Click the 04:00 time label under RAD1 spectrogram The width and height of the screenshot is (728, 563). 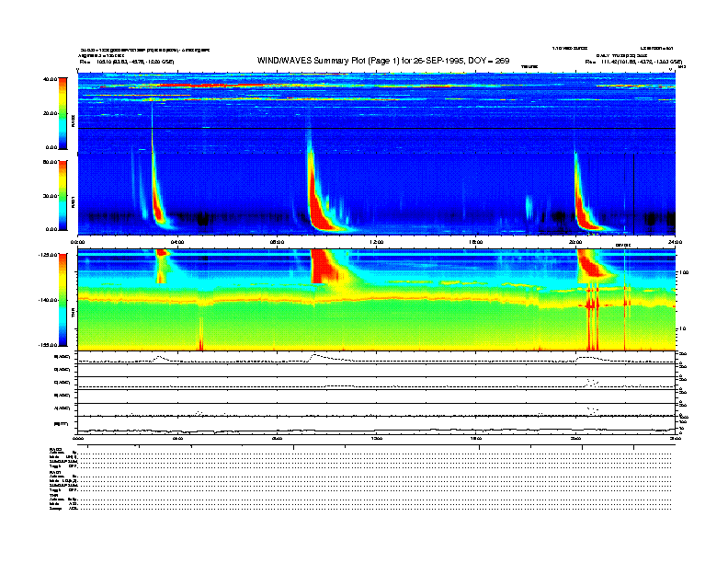point(177,242)
